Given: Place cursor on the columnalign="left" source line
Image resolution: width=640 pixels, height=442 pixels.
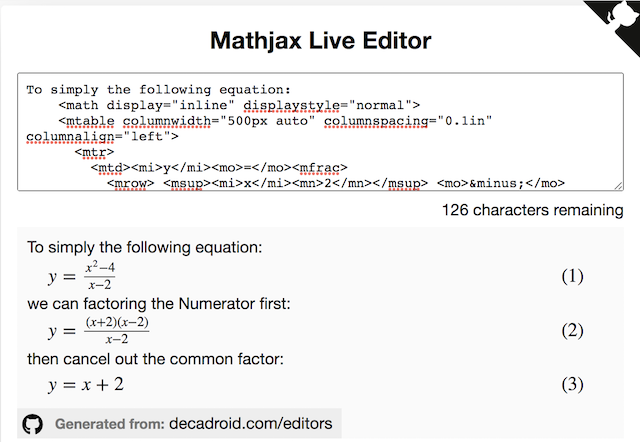Looking at the screenshot, I should [102, 136].
